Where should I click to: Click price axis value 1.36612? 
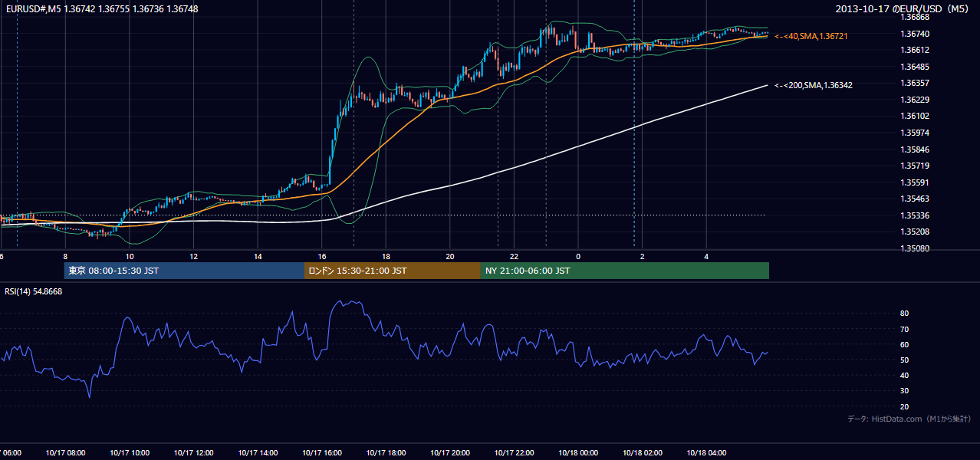(914, 50)
